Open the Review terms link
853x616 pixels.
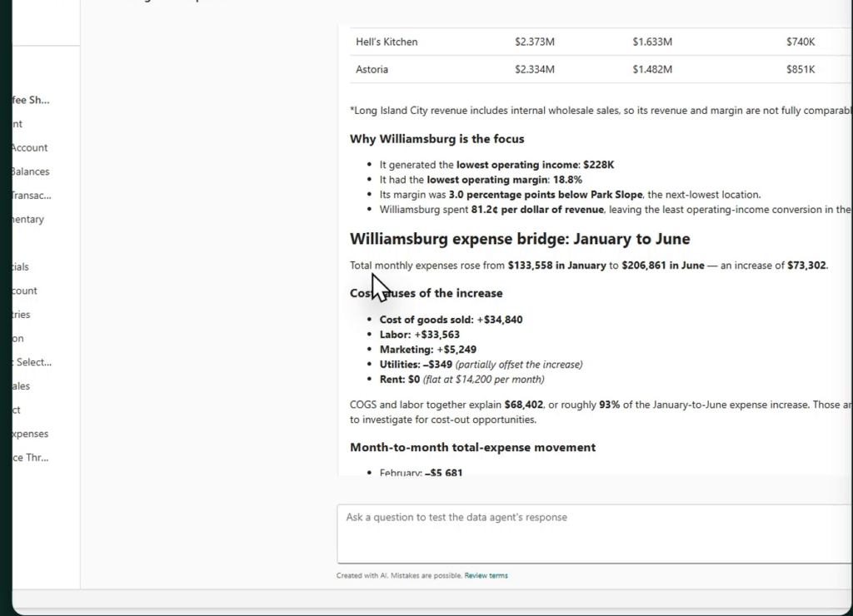486,575
